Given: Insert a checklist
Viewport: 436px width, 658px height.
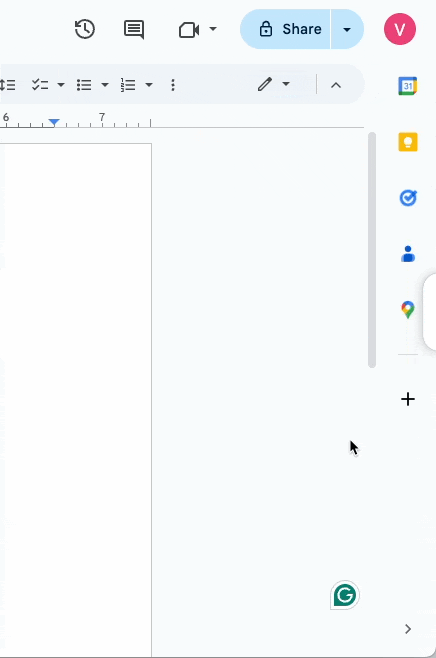Looking at the screenshot, I should [x=40, y=85].
